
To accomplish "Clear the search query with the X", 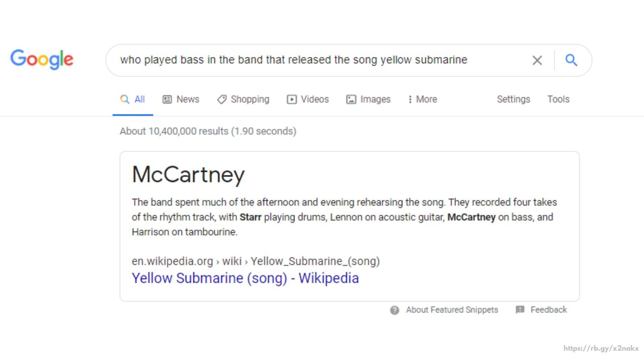I will tap(537, 60).
